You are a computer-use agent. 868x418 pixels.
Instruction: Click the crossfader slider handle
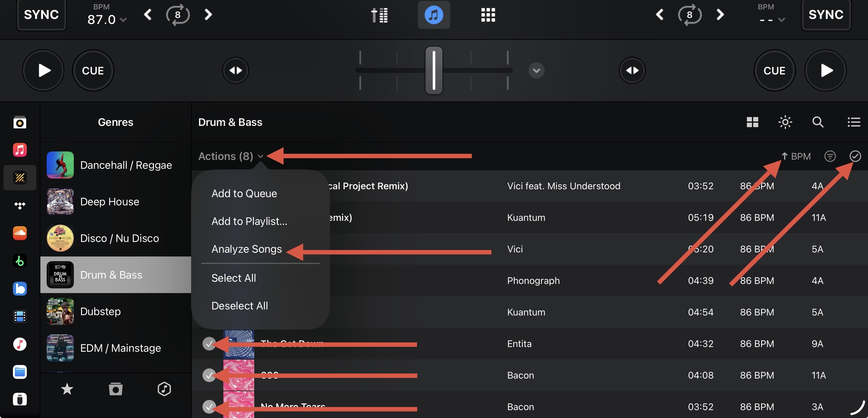434,70
